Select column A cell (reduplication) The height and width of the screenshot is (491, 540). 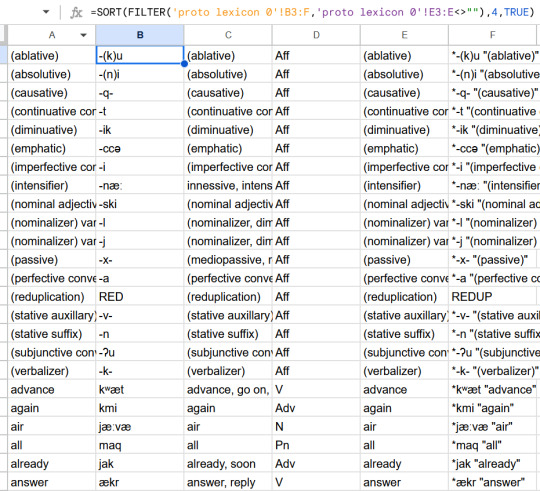click(x=52, y=297)
